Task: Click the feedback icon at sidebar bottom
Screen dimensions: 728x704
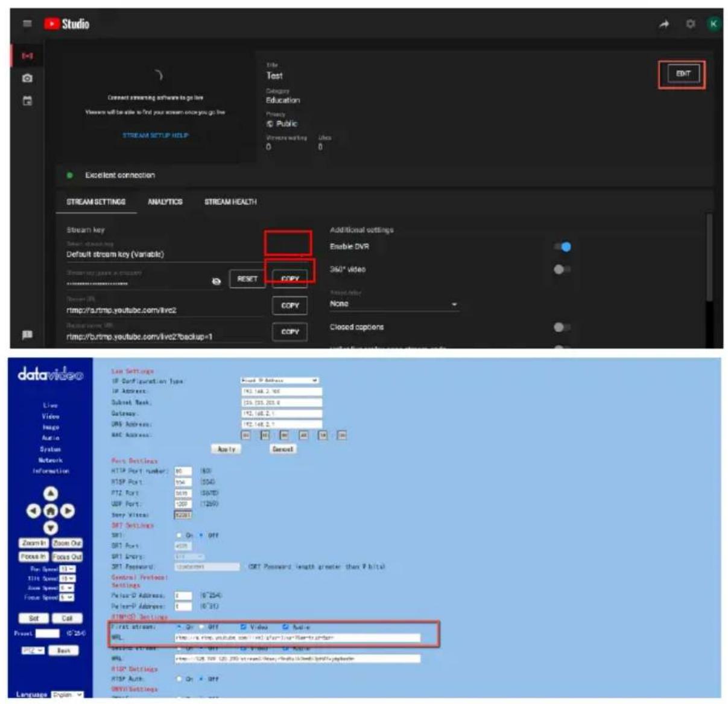Action: pos(27,335)
